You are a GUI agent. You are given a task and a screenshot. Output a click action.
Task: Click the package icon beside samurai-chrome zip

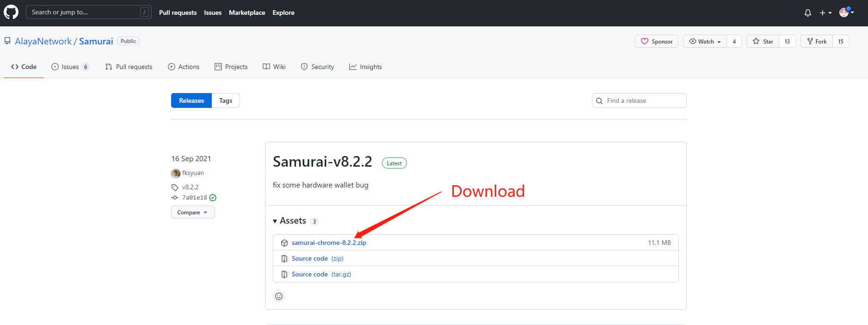284,243
